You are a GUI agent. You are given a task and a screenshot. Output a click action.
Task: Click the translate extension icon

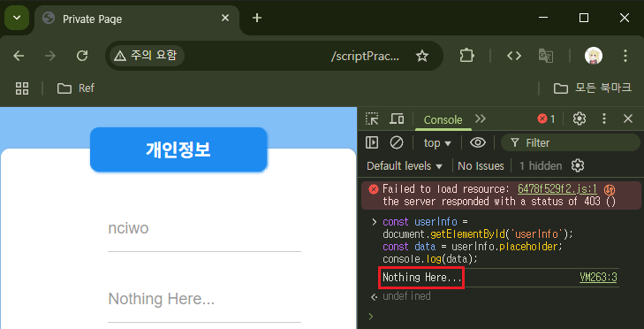(546, 56)
